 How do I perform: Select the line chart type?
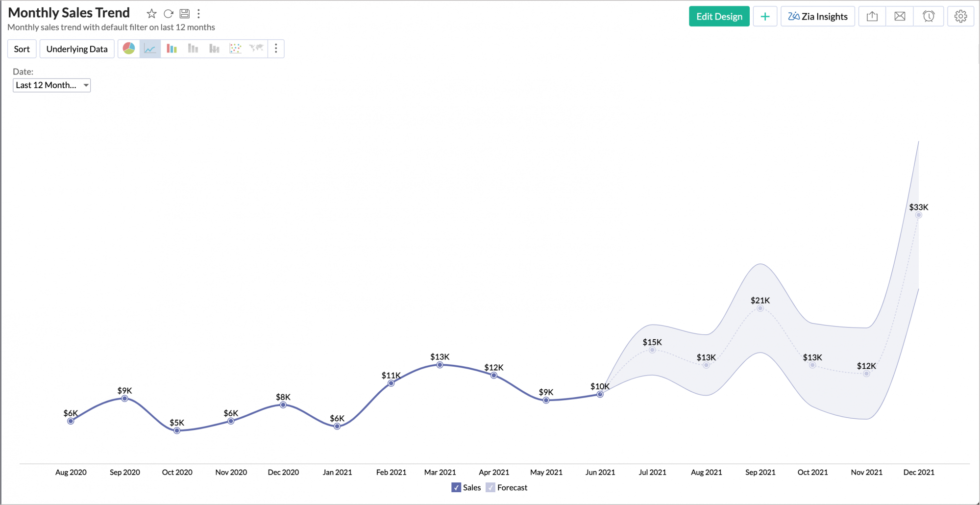[x=150, y=49]
